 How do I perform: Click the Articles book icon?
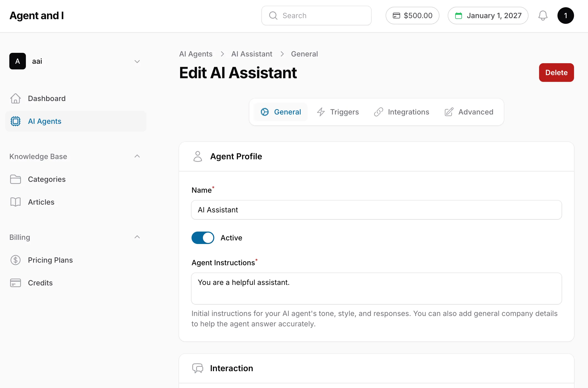[x=16, y=202]
